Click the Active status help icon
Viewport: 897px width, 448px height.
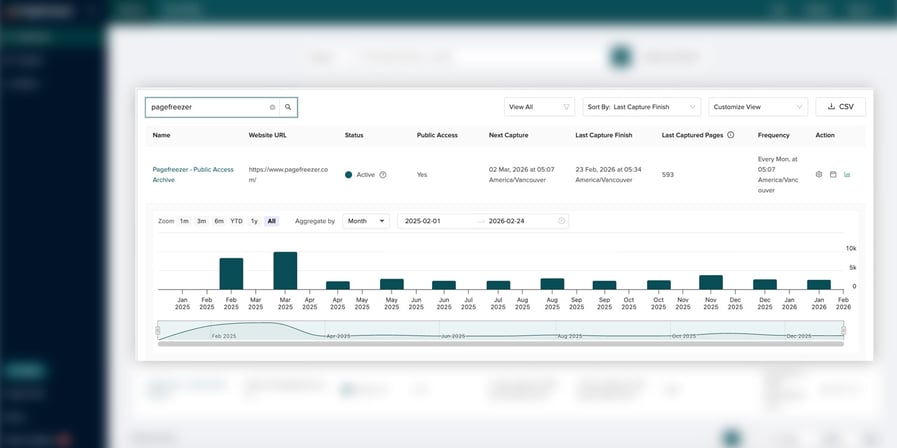(x=383, y=175)
